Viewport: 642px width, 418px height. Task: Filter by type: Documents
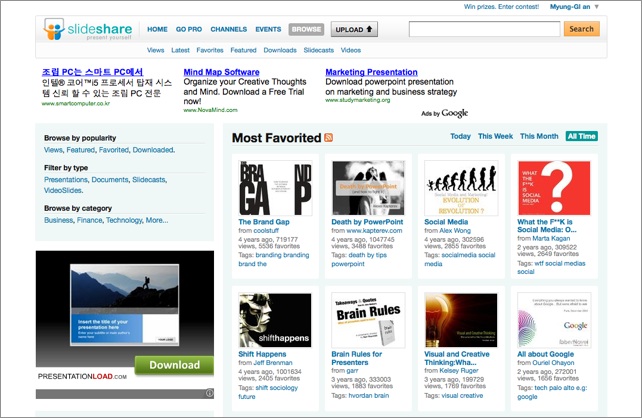tap(110, 180)
